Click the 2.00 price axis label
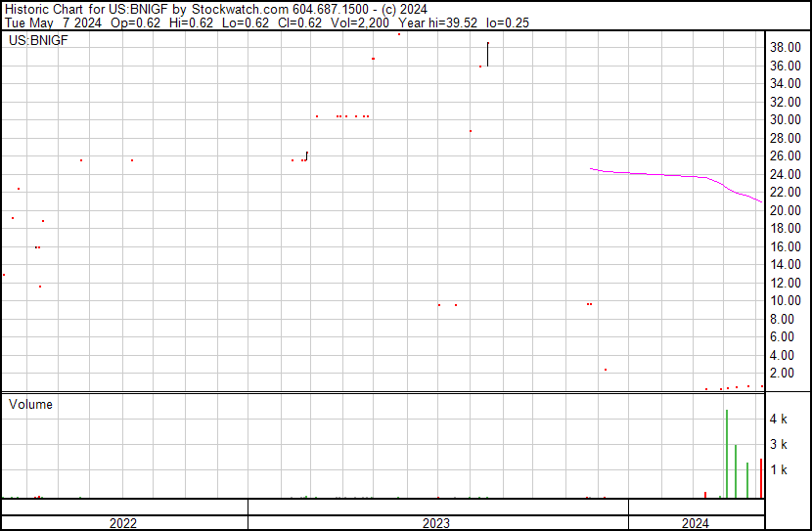Screen dimensions: 812x531 coord(782,374)
